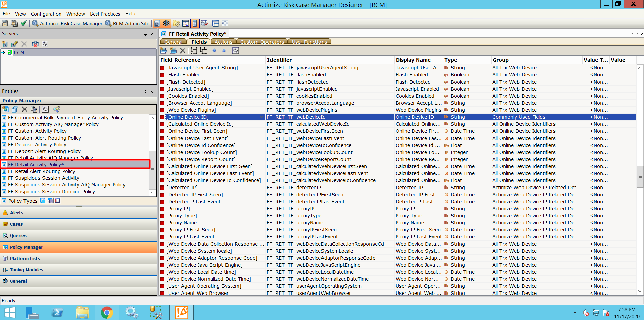Delete selected field with Fields toolbar X

pyautogui.click(x=182, y=51)
